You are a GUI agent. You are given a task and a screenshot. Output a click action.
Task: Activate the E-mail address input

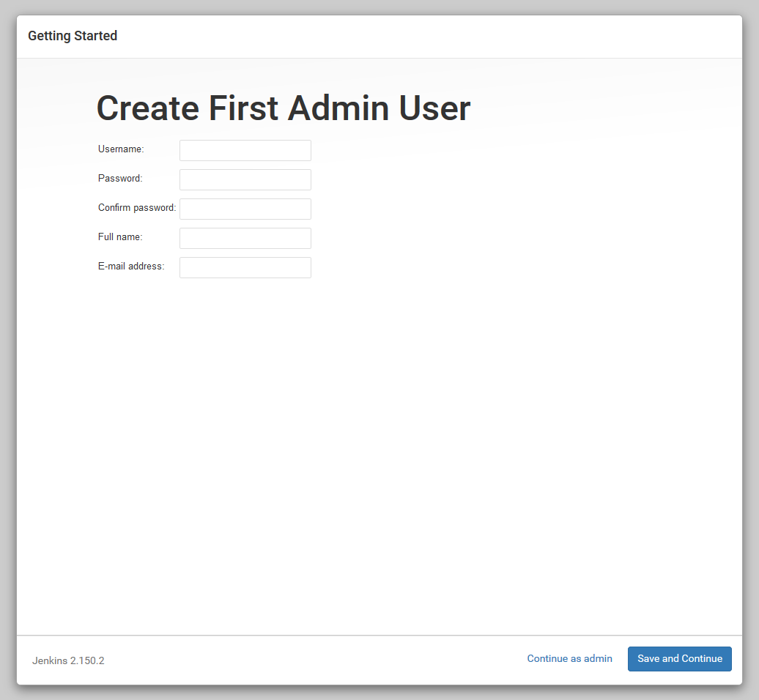[x=245, y=268]
